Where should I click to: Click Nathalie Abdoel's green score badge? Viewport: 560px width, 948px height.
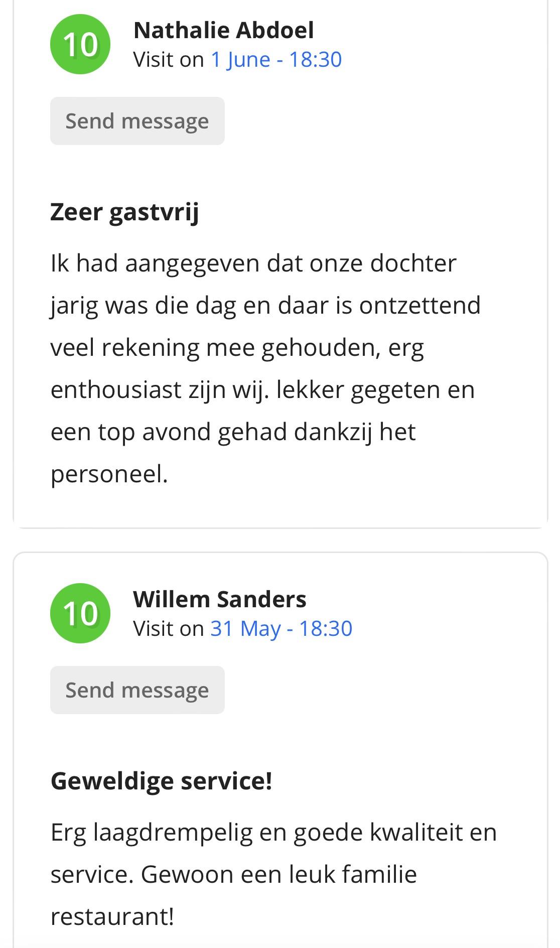(x=80, y=44)
